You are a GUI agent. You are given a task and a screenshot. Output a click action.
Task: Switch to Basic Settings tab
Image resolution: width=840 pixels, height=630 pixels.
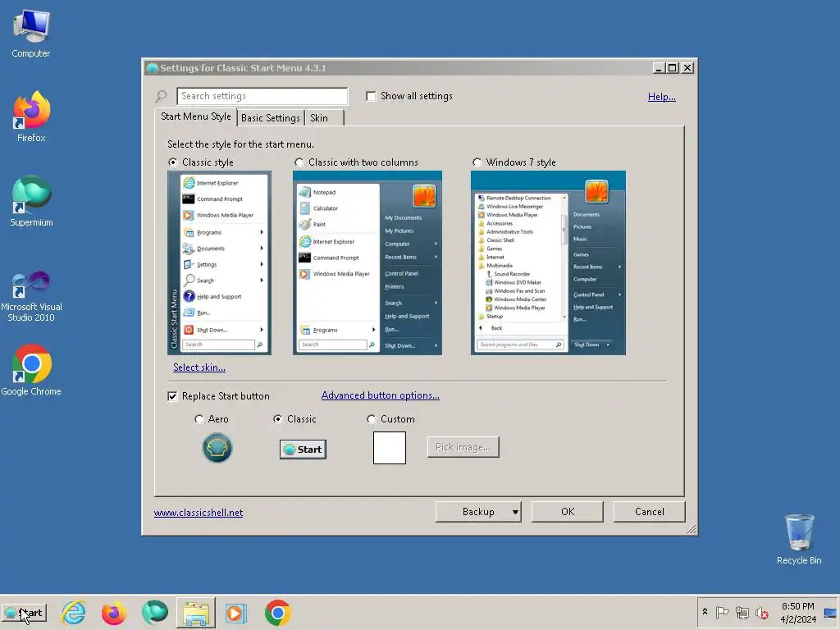click(271, 118)
